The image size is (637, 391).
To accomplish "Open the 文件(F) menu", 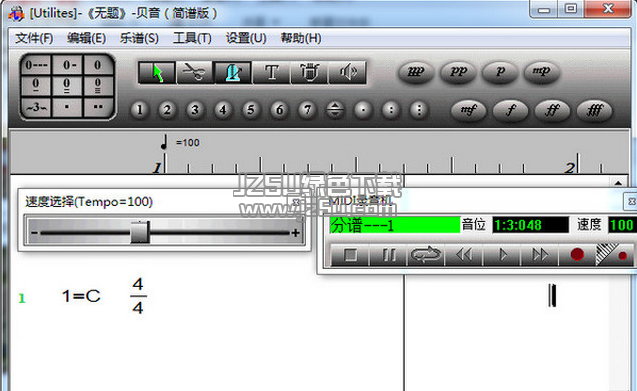I will click(34, 38).
